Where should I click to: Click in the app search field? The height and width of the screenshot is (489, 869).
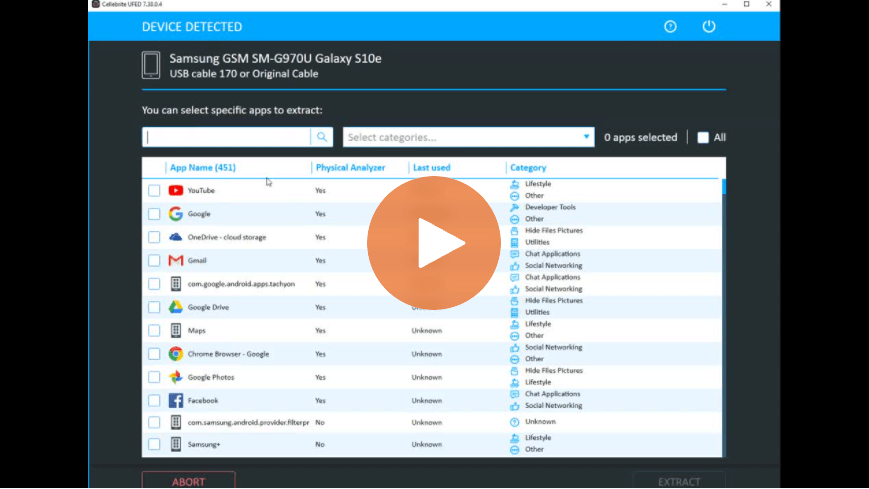(x=228, y=137)
